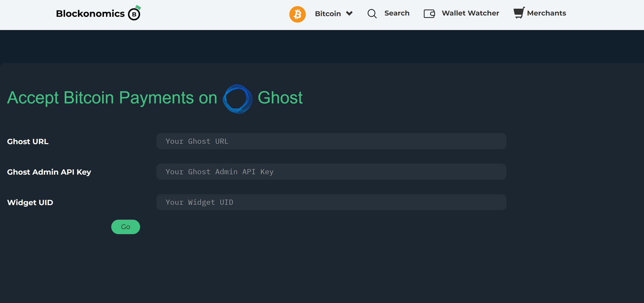The width and height of the screenshot is (644, 303).
Task: Click the Widget UID label
Action: click(30, 203)
